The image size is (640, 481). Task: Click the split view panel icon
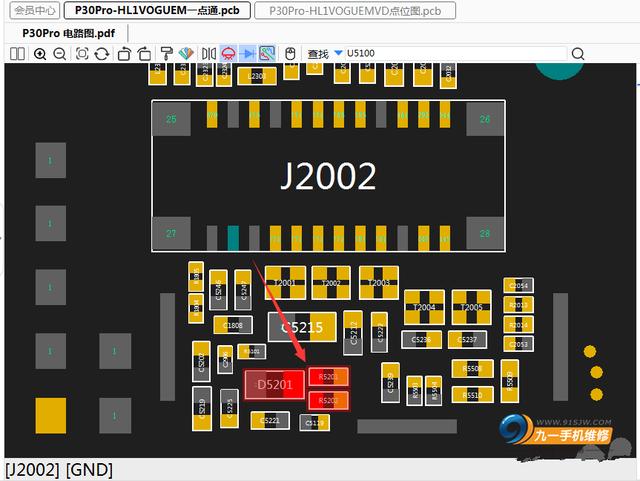[x=18, y=53]
